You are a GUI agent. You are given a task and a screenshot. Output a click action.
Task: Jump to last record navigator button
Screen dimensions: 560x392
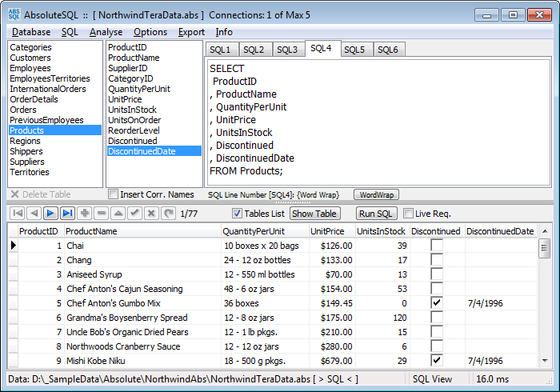pyautogui.click(x=67, y=214)
